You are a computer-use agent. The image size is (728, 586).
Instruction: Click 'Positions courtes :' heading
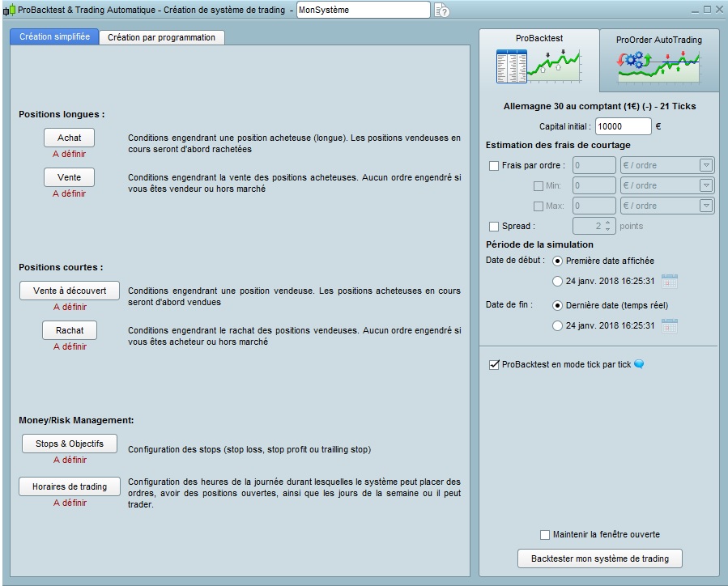point(61,267)
